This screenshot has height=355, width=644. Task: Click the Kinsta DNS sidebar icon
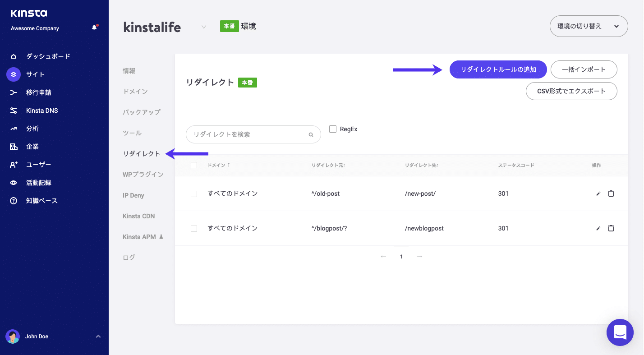(13, 110)
